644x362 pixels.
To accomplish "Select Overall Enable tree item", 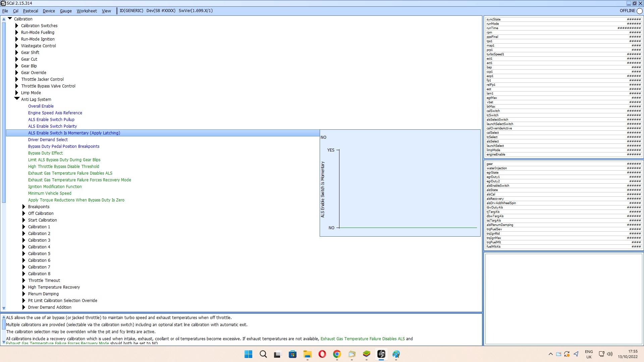I will click(41, 106).
